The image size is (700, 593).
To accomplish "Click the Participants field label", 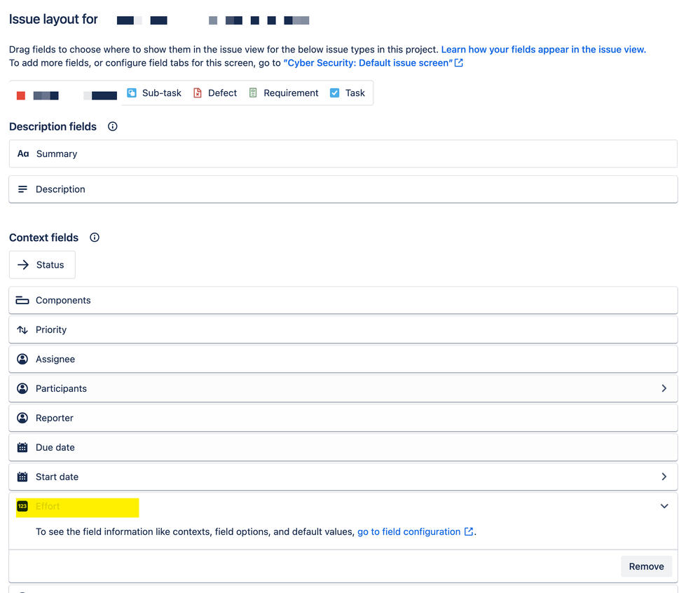I will pyautogui.click(x=61, y=388).
